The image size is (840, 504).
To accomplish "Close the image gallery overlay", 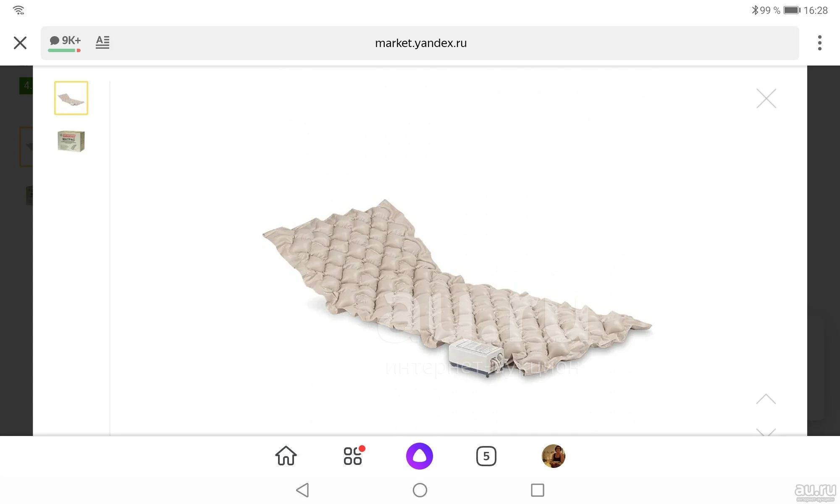I will pos(766,98).
